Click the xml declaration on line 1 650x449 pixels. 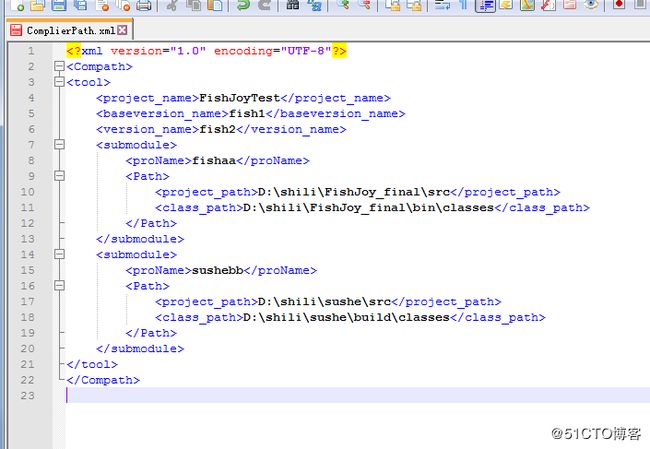tap(206, 51)
